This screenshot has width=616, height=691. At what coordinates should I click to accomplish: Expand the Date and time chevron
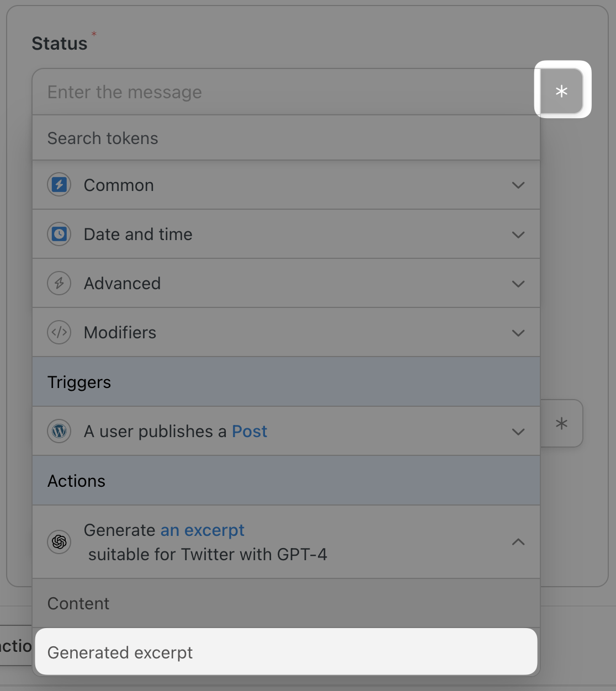coord(518,234)
